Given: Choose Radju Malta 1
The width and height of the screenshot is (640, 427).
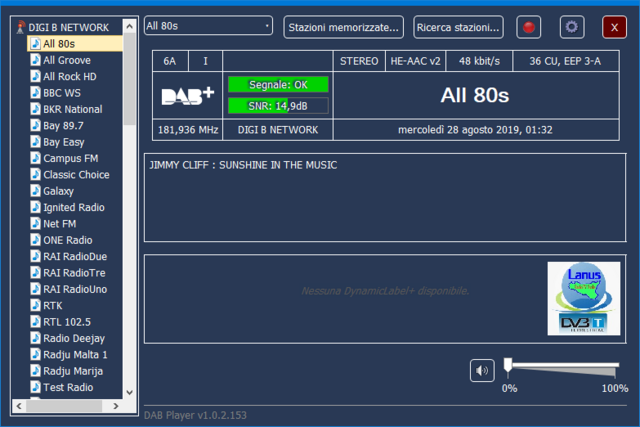Looking at the screenshot, I should coord(75,354).
